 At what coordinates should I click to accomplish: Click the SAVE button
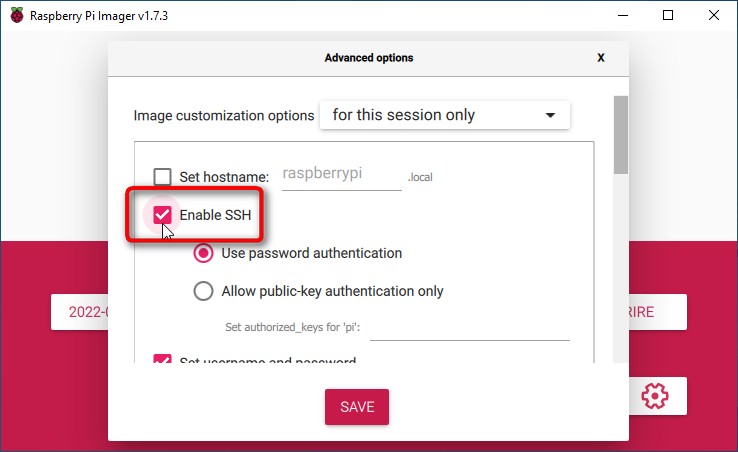(x=357, y=407)
